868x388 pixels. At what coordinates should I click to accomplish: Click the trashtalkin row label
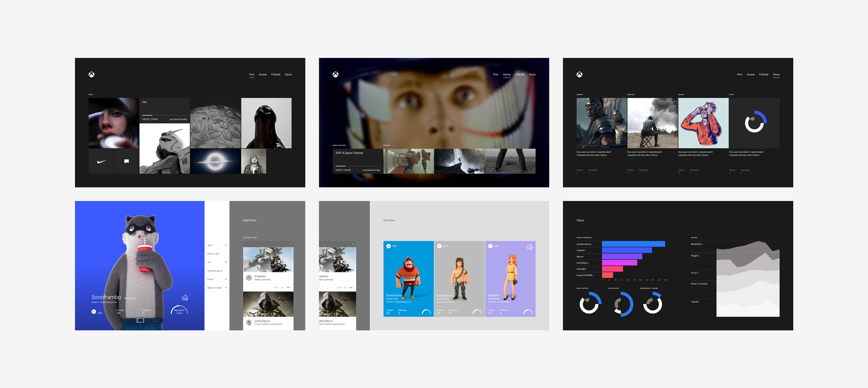coord(581,269)
